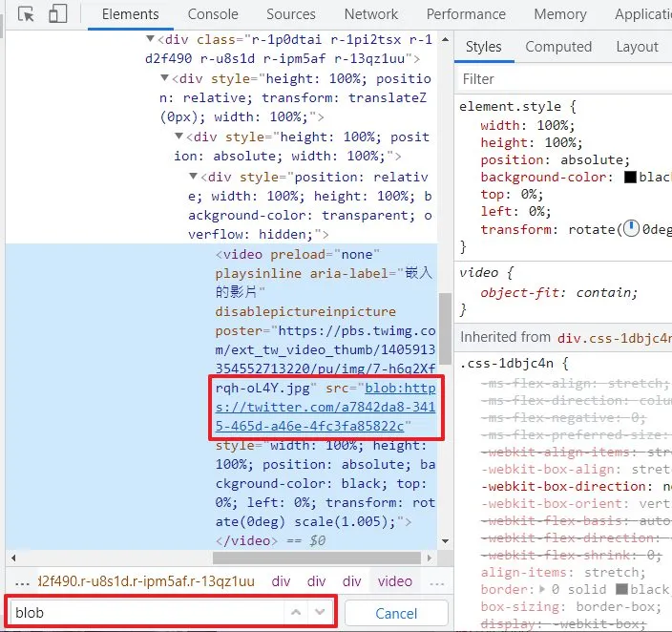Viewport: 672px width, 632px height.
Task: Collapse div with overflow hidden style
Action: [x=193, y=177]
